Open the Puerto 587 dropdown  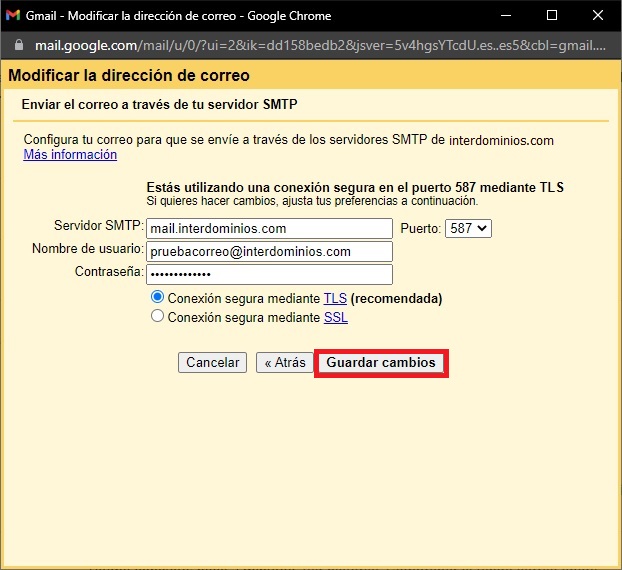(x=468, y=228)
